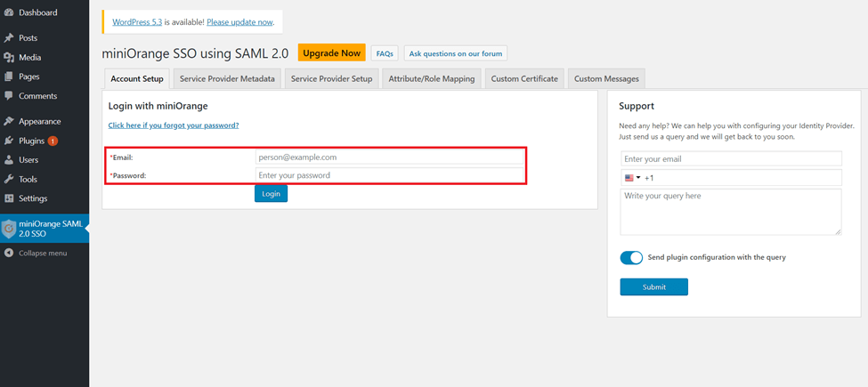The width and height of the screenshot is (868, 387).
Task: Click the Posts pushpin icon
Action: coord(8,38)
